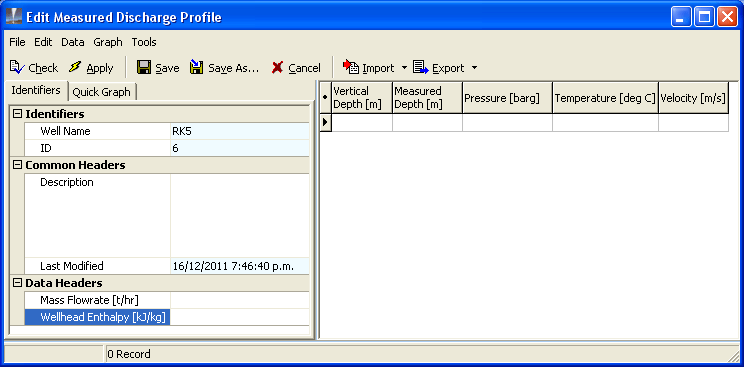This screenshot has height=367, width=744.
Task: Click the Export button label
Action: coord(448,68)
